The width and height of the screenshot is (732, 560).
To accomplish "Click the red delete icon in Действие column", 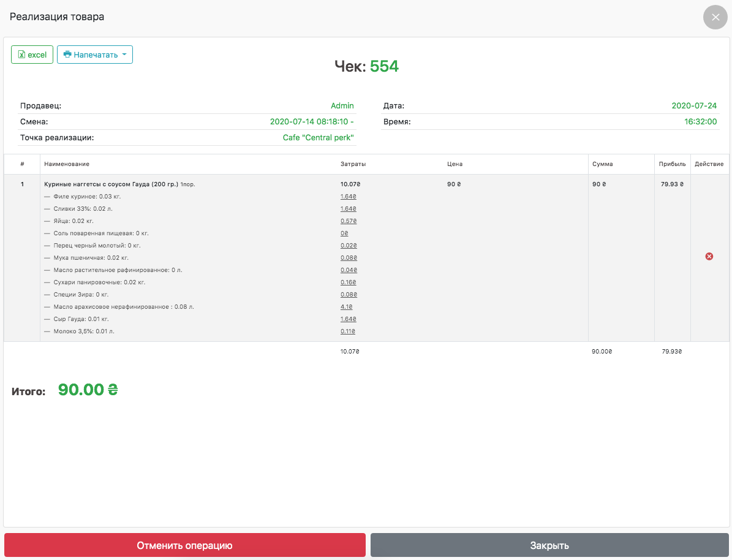I will click(x=709, y=256).
